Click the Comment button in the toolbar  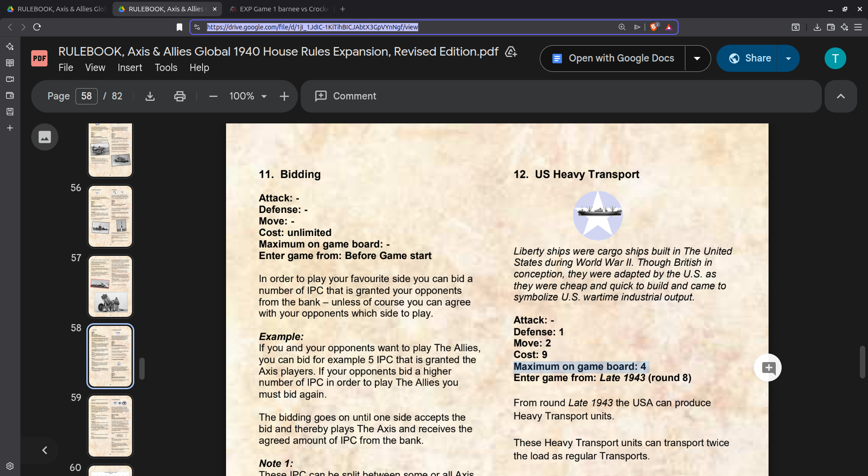pos(346,96)
